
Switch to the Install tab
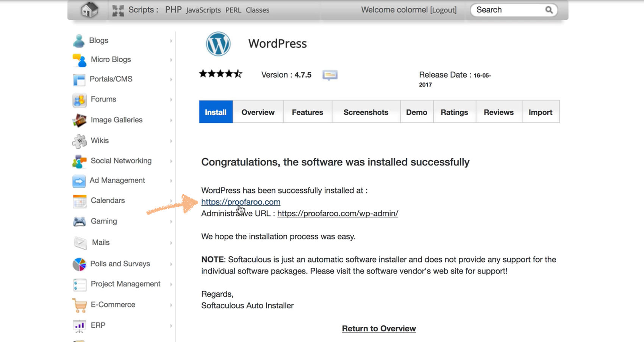[216, 112]
